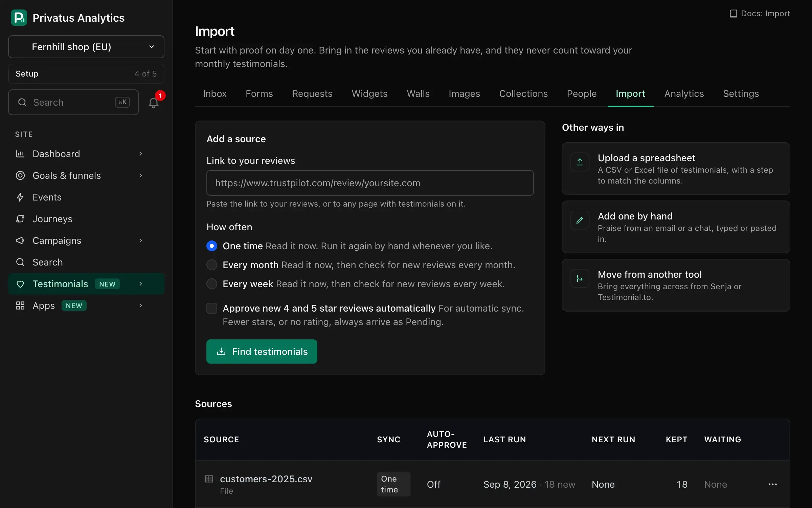Click the Testimonials heart icon
812x508 pixels.
pyautogui.click(x=20, y=284)
